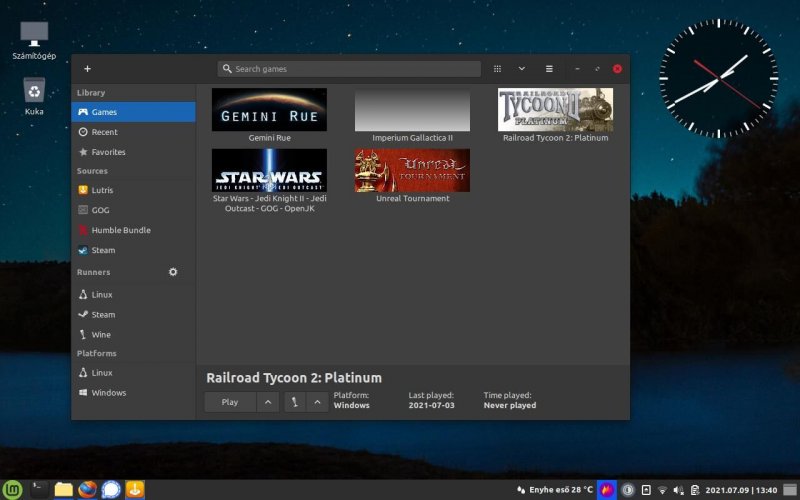Expand the arrow beside the Wine button
Image resolution: width=800 pixels, height=500 pixels.
317,402
